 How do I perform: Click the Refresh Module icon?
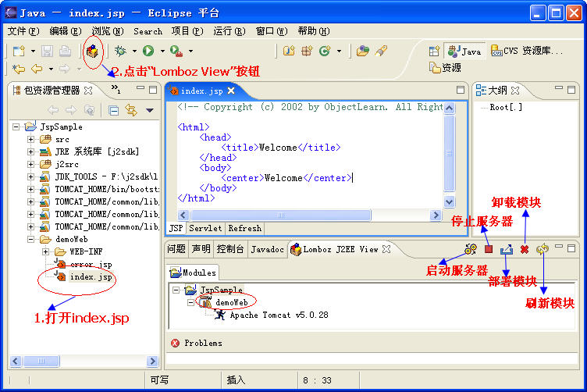[543, 249]
